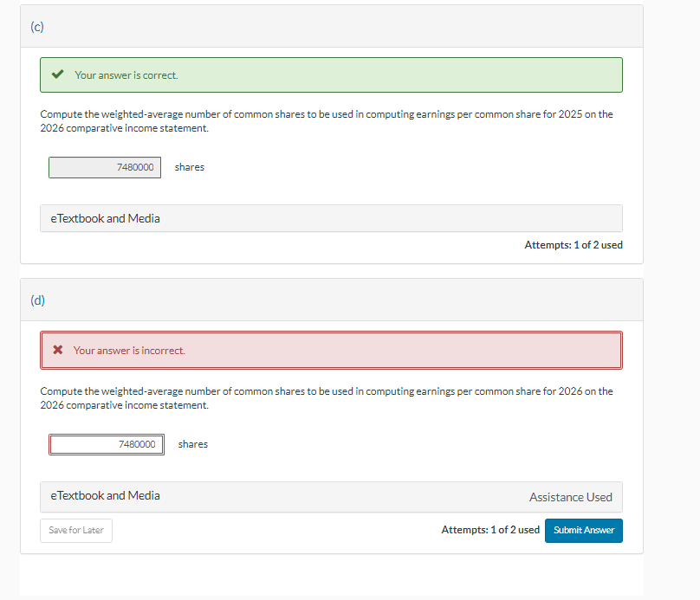The width and height of the screenshot is (700, 600).
Task: Click the Save for Later button
Action: (76, 531)
